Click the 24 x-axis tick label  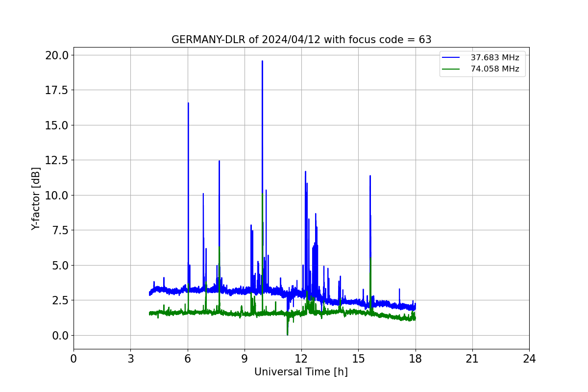tap(529, 359)
